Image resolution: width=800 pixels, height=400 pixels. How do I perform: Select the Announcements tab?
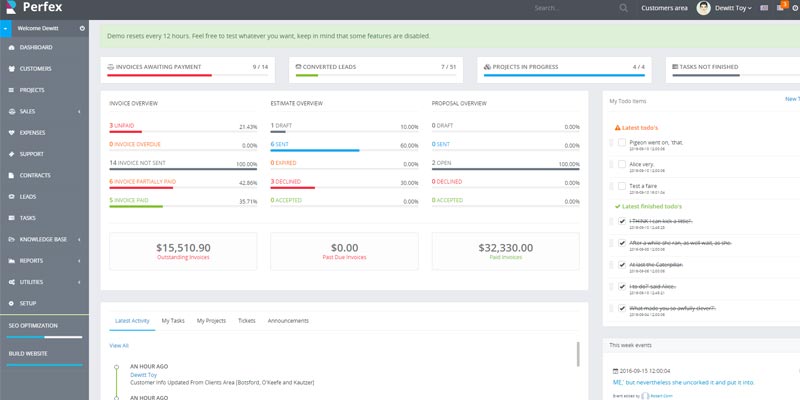288,321
